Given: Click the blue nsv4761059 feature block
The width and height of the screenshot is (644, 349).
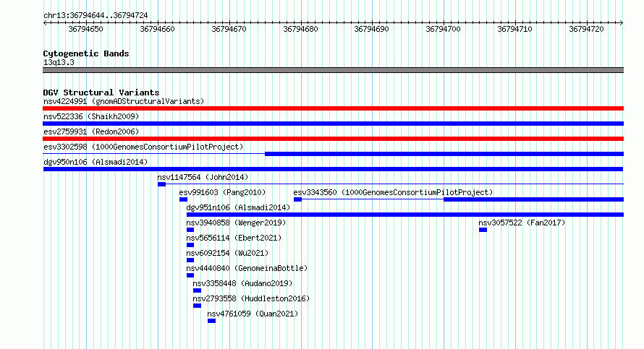Looking at the screenshot, I should pos(211,321).
